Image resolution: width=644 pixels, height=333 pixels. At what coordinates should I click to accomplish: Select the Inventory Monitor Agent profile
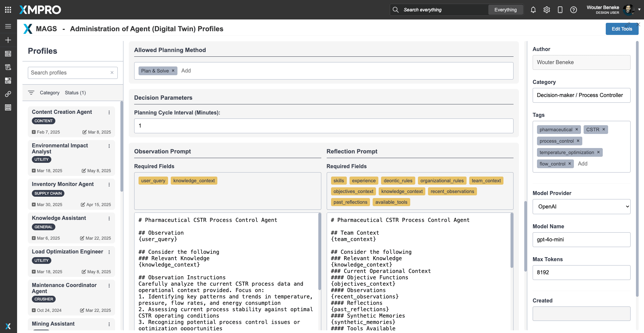pyautogui.click(x=63, y=184)
